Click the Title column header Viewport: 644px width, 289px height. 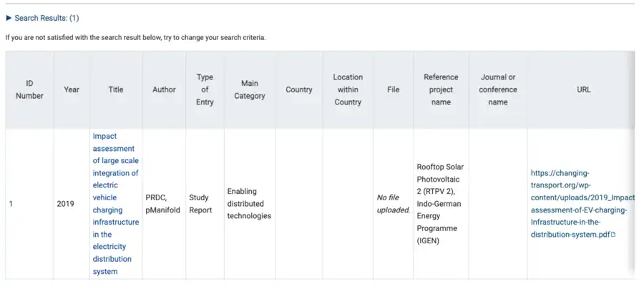tap(116, 89)
